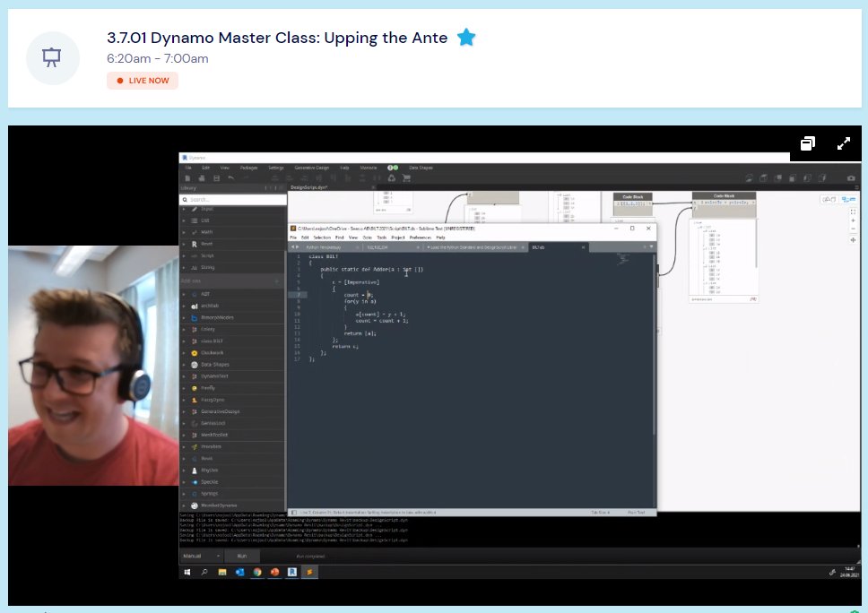Click in the Dynamo library Search field
The image size is (868, 613).
233,199
